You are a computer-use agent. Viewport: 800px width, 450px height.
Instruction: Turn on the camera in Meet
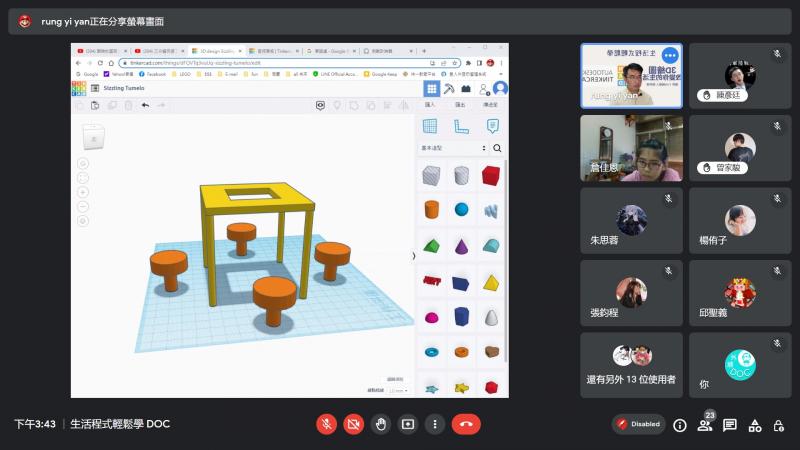[x=354, y=424]
